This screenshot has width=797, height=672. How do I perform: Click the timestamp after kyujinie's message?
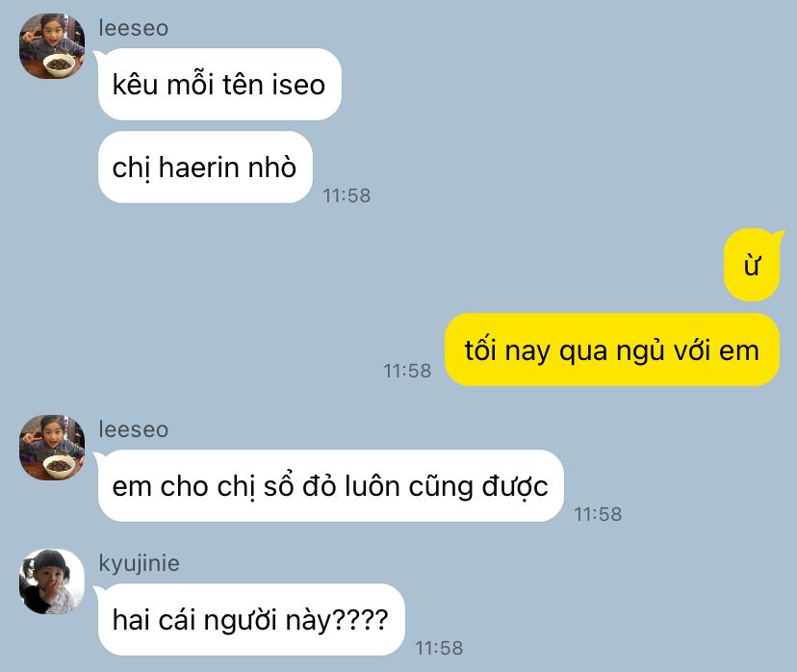pos(439,648)
